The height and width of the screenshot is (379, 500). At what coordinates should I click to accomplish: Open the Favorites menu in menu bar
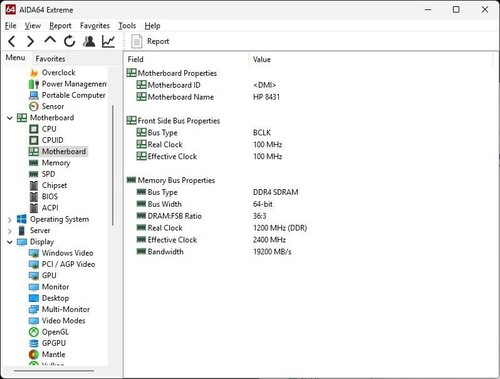point(95,26)
